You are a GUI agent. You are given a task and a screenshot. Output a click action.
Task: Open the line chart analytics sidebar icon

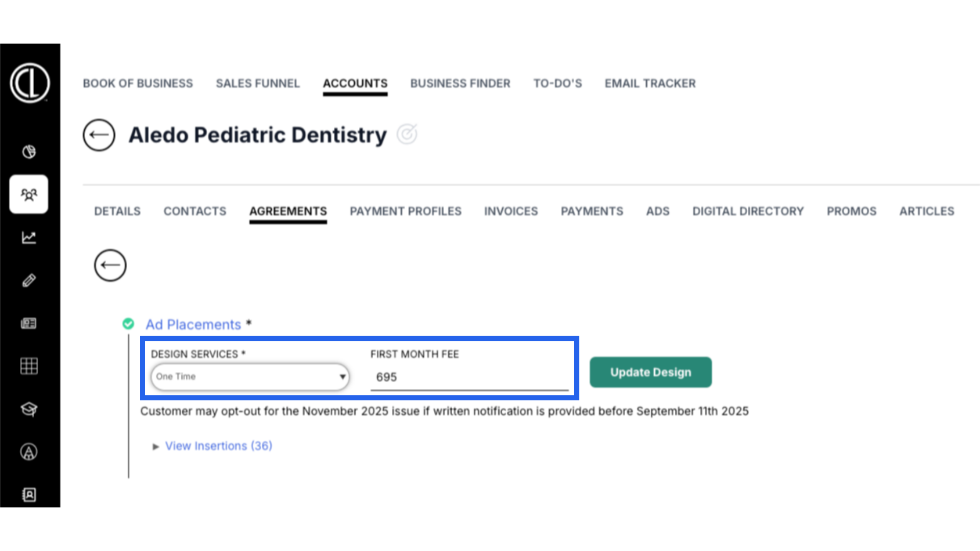pos(29,237)
